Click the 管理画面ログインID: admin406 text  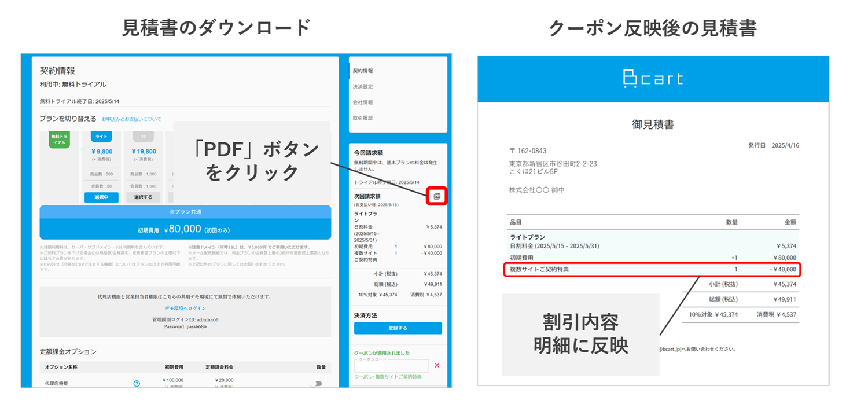185,319
